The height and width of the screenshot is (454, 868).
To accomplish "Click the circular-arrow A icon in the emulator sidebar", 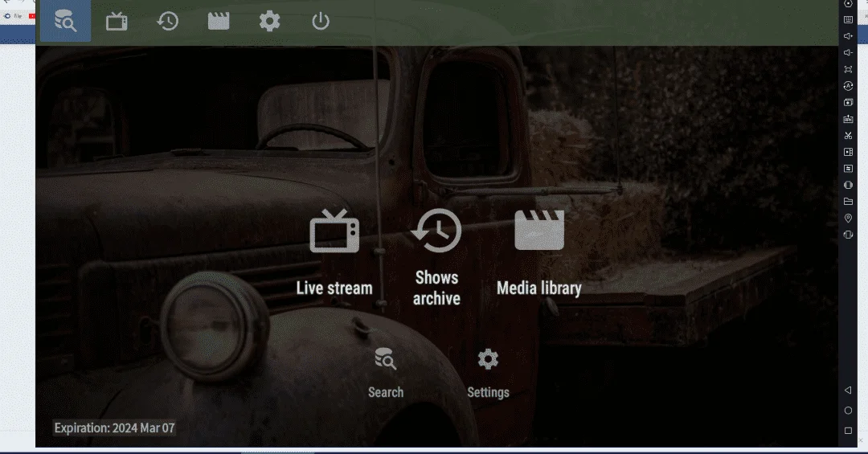I will [848, 86].
